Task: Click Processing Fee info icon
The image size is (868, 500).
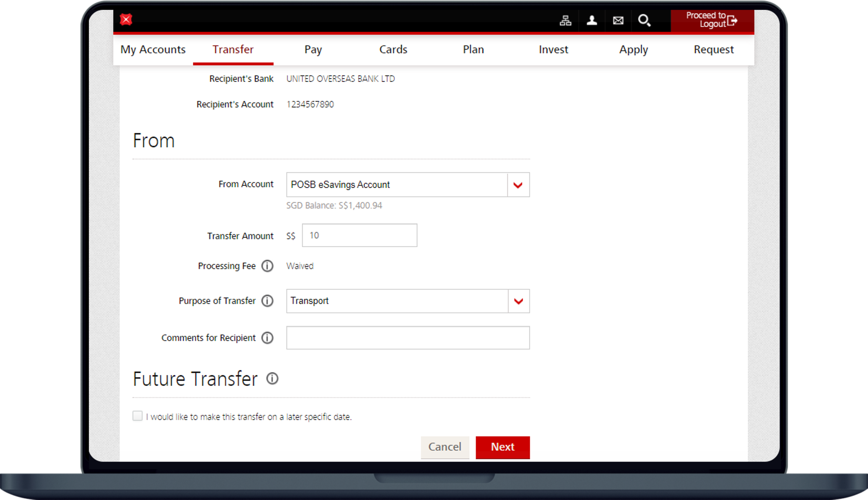Action: (x=267, y=266)
